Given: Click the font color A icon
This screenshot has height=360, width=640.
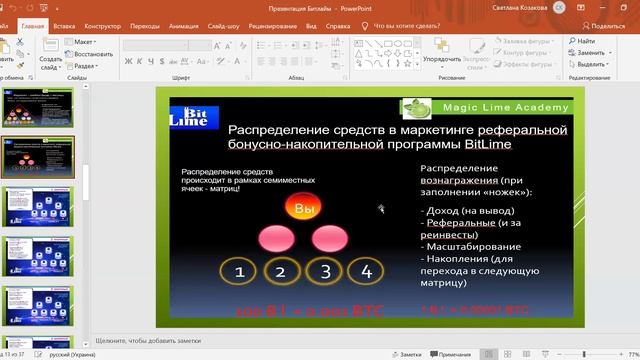Looking at the screenshot, I should coord(237,62).
